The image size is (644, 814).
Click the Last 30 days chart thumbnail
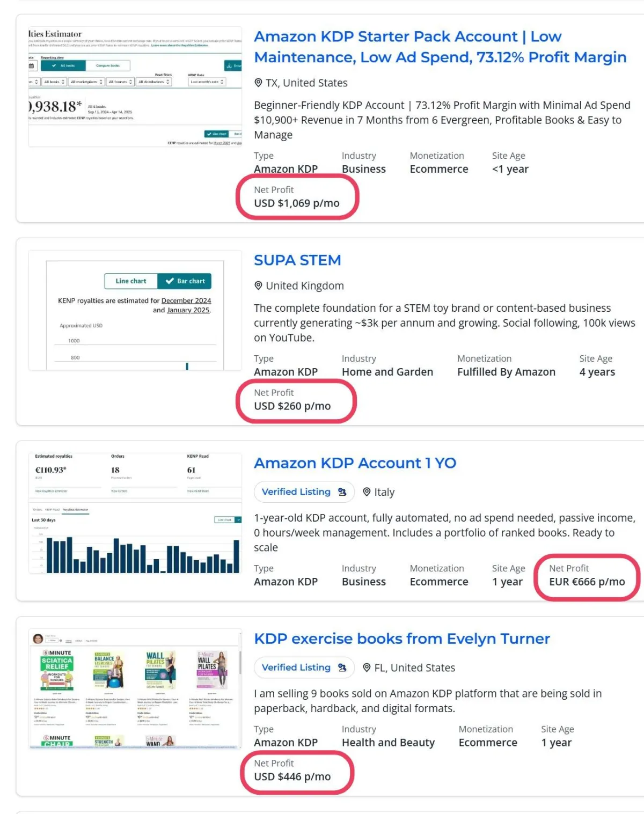pos(135,513)
